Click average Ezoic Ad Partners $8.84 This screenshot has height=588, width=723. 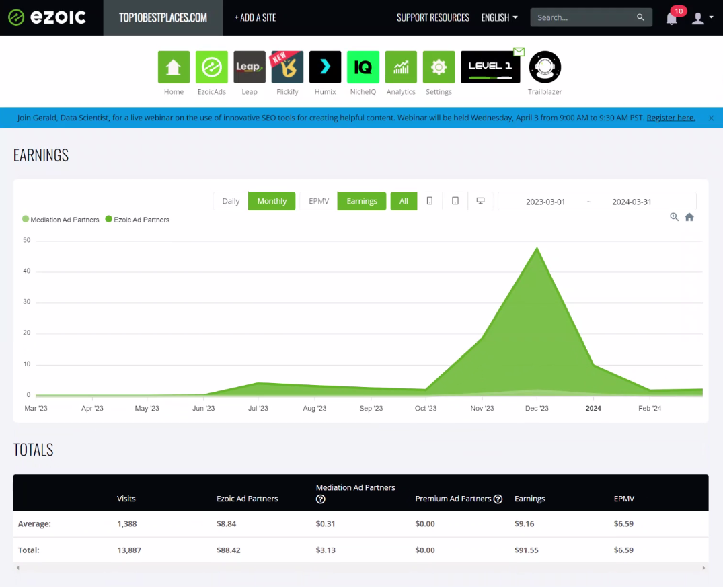227,524
